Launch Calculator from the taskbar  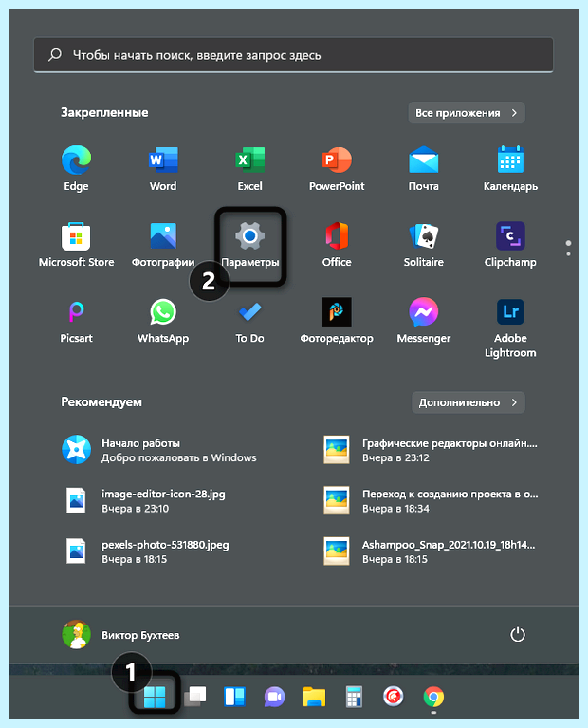pyautogui.click(x=354, y=697)
